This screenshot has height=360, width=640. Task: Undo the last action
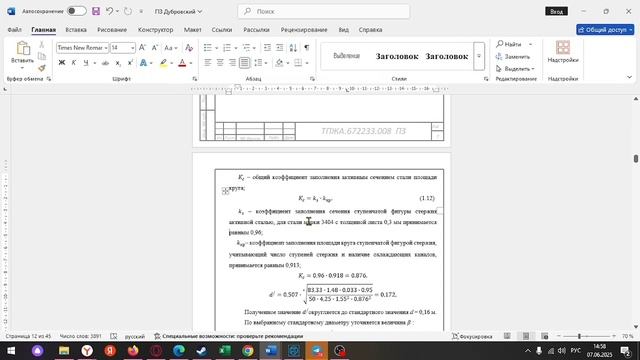pos(109,11)
